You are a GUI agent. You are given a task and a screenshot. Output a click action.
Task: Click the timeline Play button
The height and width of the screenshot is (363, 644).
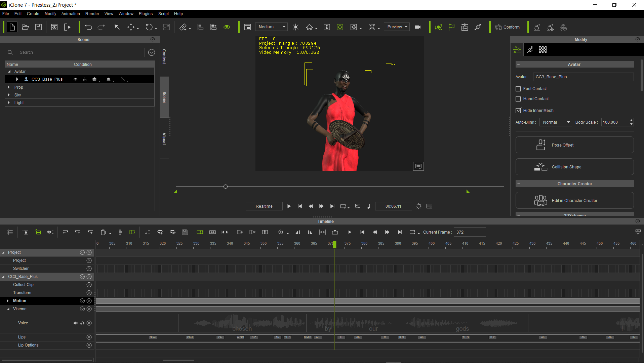350,232
